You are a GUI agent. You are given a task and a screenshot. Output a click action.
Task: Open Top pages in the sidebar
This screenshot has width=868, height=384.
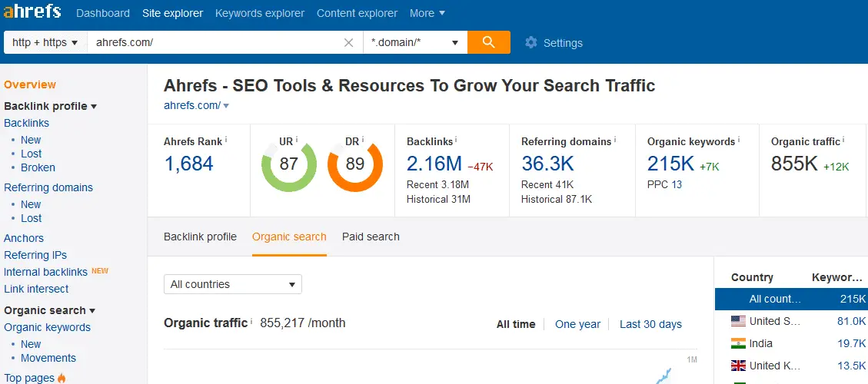29,379
